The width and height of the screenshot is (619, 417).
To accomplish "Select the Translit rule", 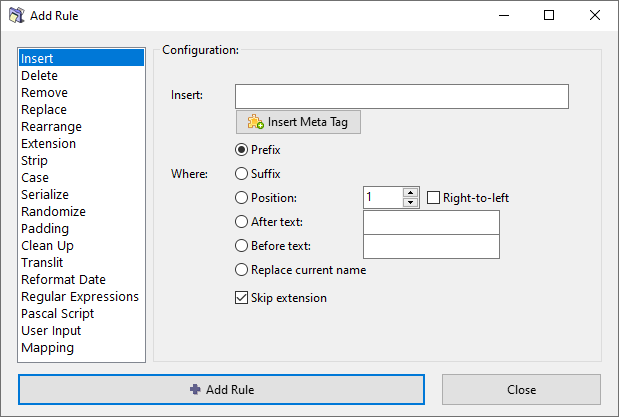I will pyautogui.click(x=81, y=262).
